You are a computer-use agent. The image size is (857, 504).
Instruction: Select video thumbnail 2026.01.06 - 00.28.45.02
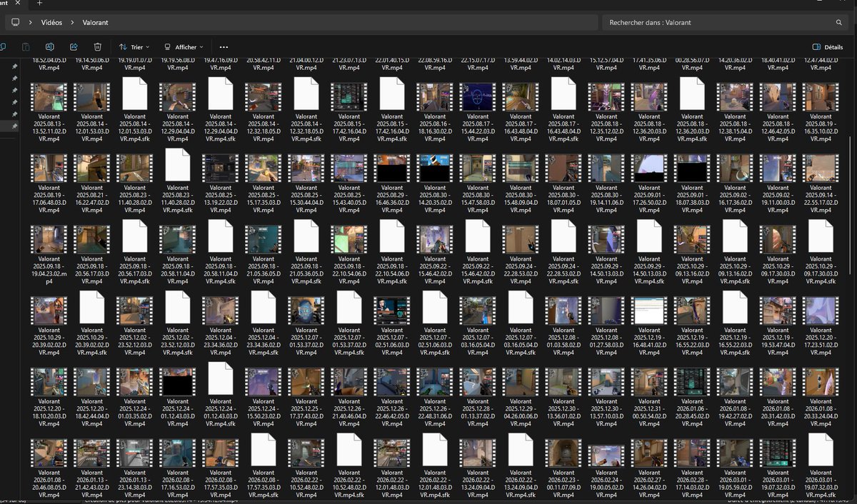pyautogui.click(x=692, y=382)
